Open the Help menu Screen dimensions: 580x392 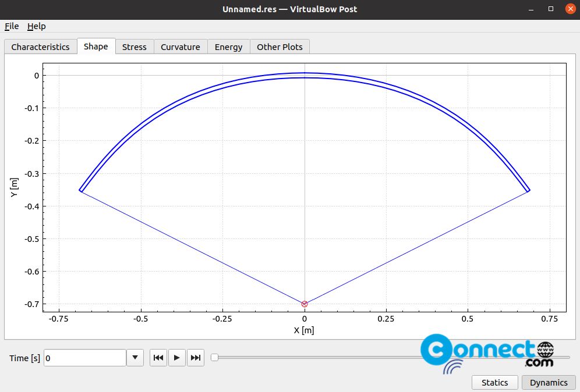coord(36,26)
